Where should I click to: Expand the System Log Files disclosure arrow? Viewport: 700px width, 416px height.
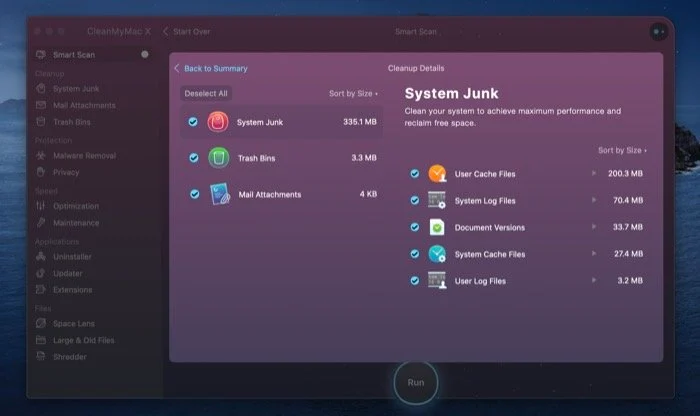[x=594, y=200]
